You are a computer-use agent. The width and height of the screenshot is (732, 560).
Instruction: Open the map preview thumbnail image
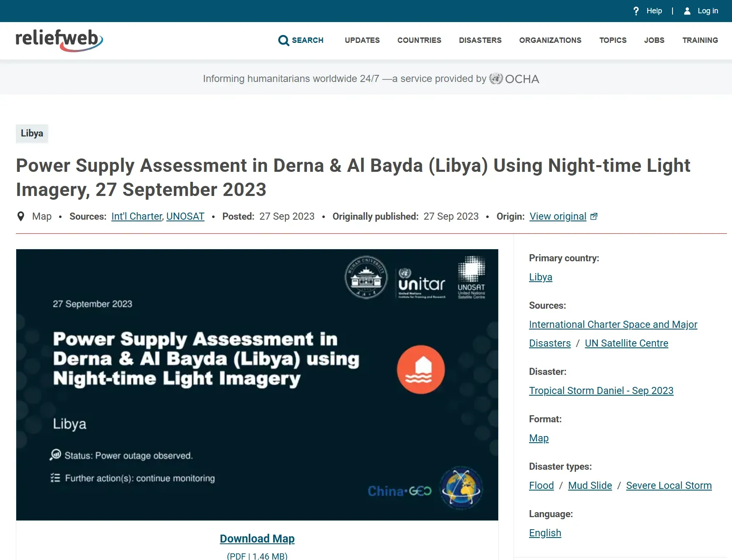pos(257,385)
